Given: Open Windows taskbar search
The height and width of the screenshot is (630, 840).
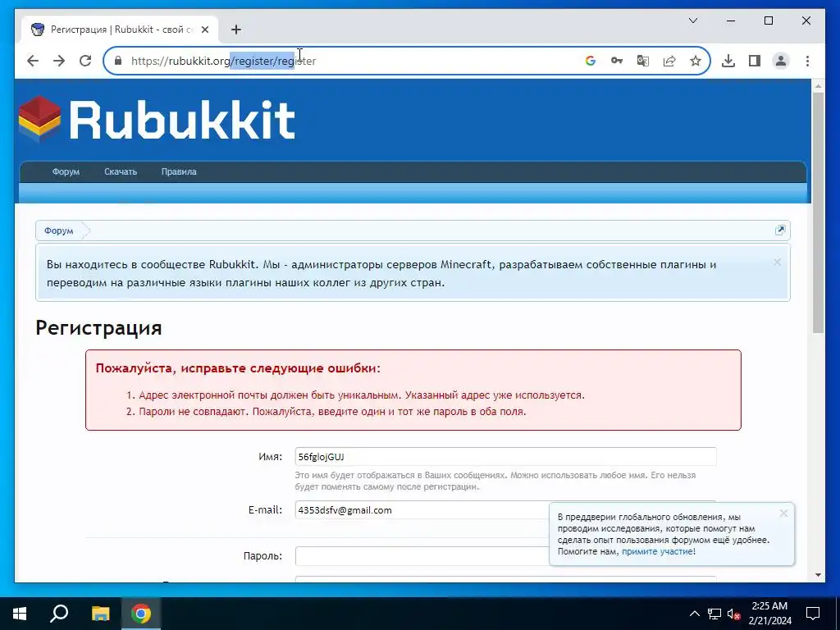Looking at the screenshot, I should click(59, 614).
